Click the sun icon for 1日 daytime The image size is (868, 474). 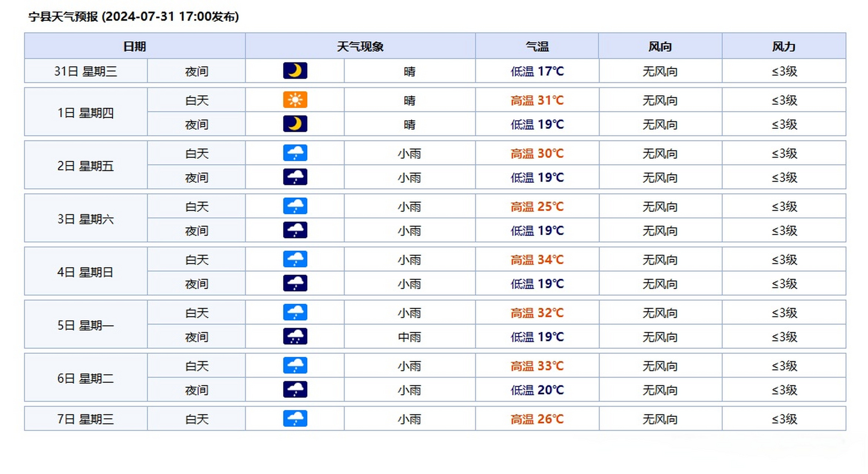pos(295,100)
